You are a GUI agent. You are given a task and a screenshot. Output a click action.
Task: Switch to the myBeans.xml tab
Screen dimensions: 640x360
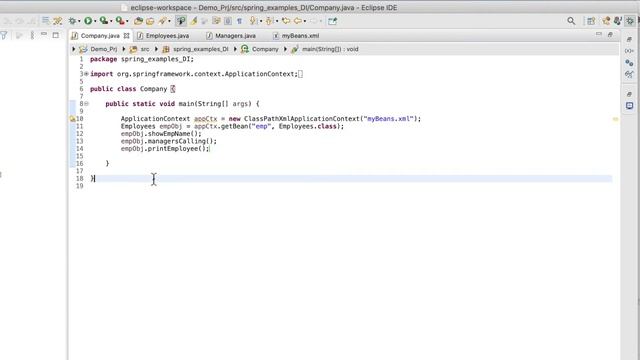(300, 36)
